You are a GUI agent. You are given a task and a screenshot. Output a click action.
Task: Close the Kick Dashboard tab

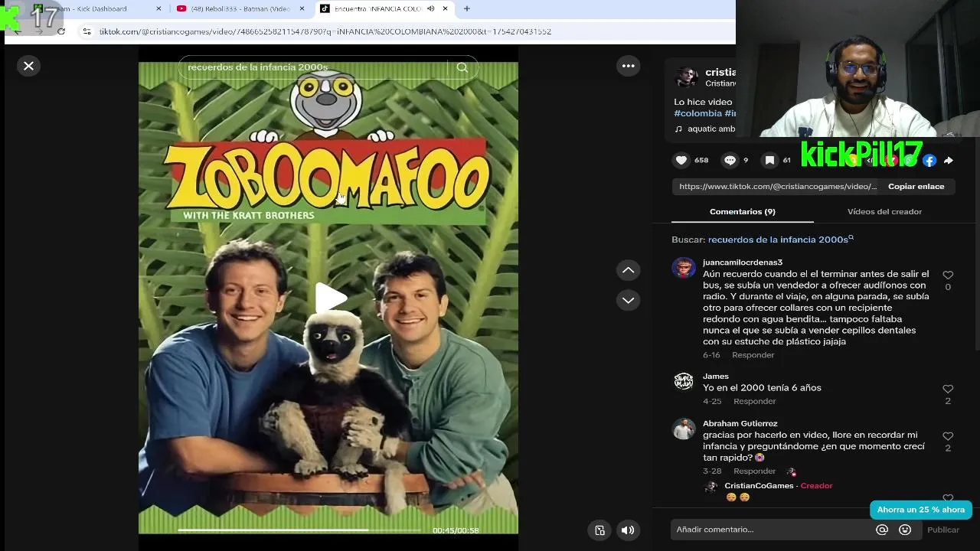[158, 8]
